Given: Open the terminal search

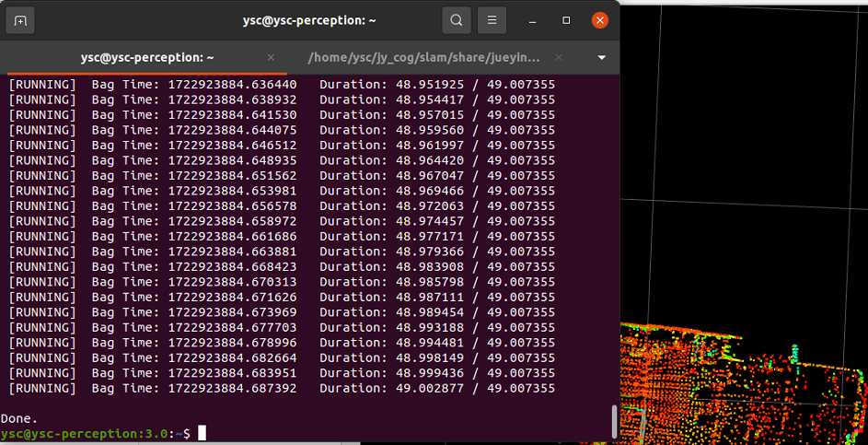Looking at the screenshot, I should coord(457,20).
